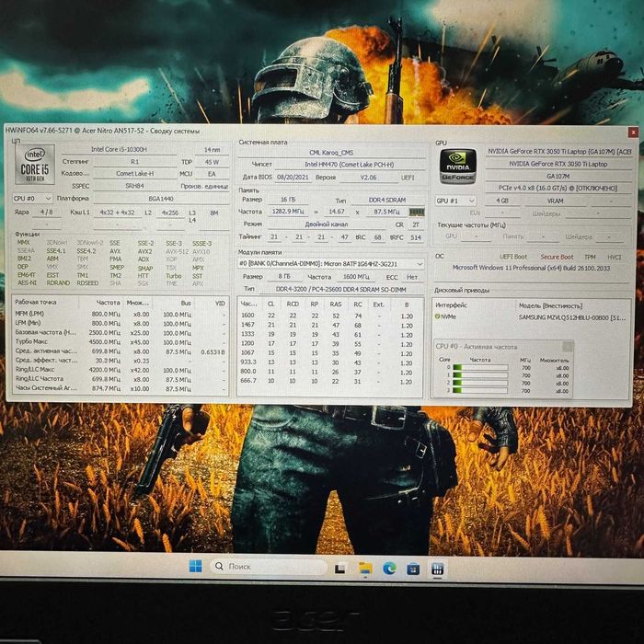This screenshot has width=644, height=644.
Task: Click the 933.3 row in timings table
Action: pos(329,362)
